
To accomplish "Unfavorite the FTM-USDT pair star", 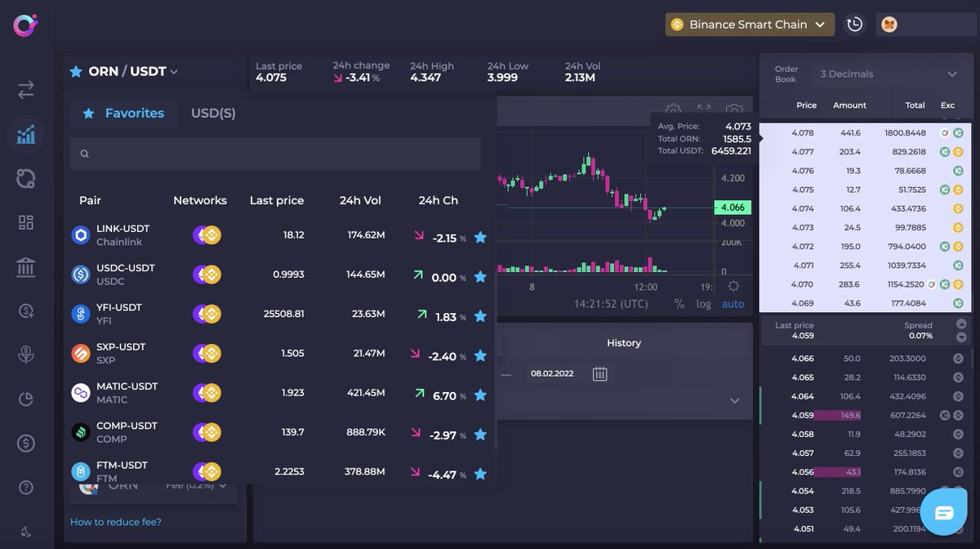I will [x=480, y=474].
